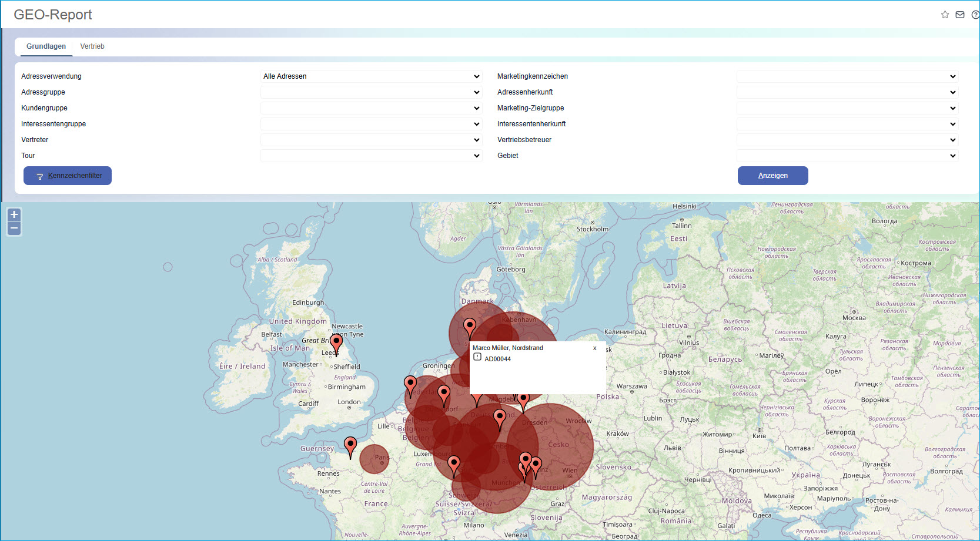Click the envelope mail icon
Viewport: 980px width, 541px height.
click(x=960, y=15)
